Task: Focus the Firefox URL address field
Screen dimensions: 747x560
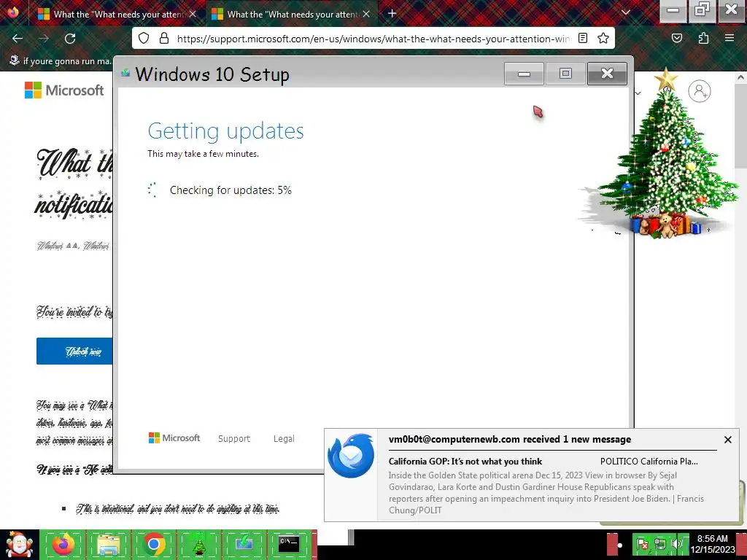Action: tap(373, 39)
